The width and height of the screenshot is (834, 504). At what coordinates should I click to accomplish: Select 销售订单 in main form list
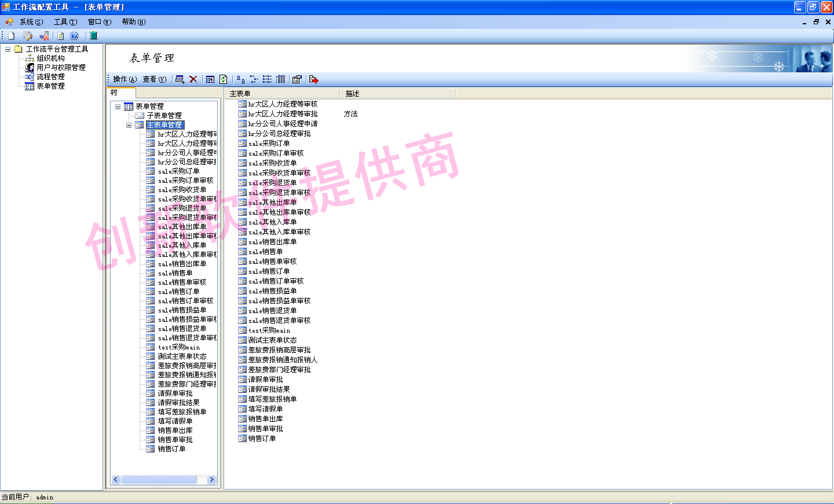pos(262,439)
